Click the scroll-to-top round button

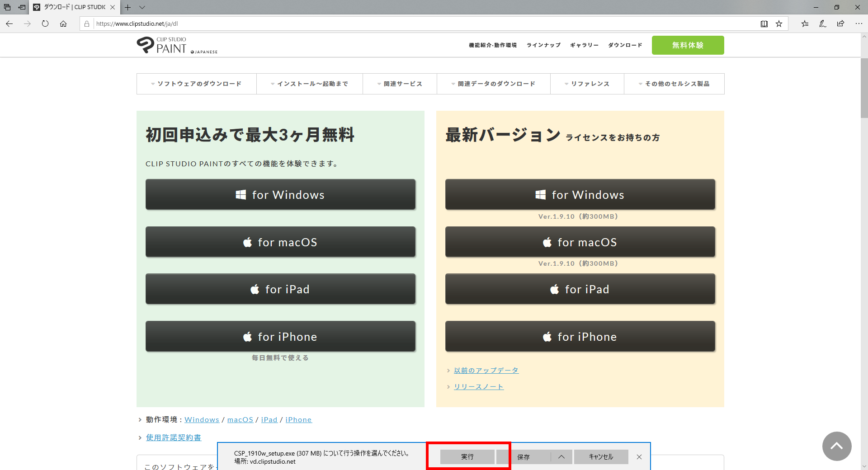(x=837, y=446)
